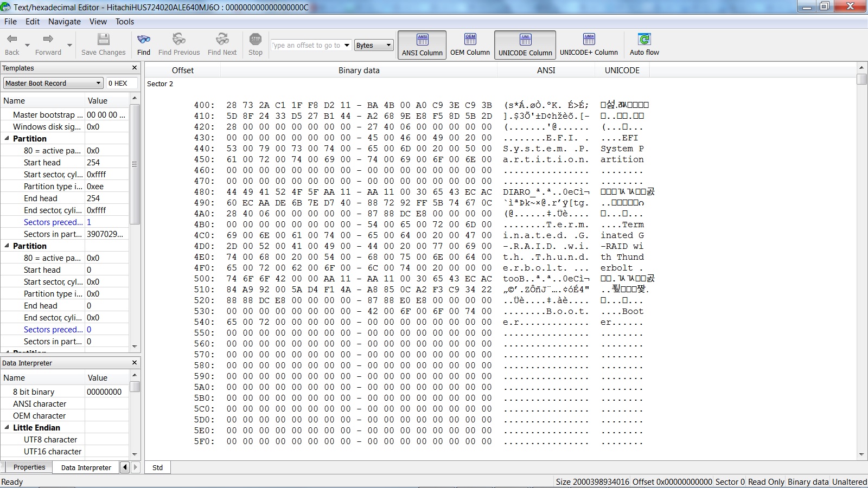Click the Binary data column header
Viewport: 868px width, 488px height.
[359, 70]
